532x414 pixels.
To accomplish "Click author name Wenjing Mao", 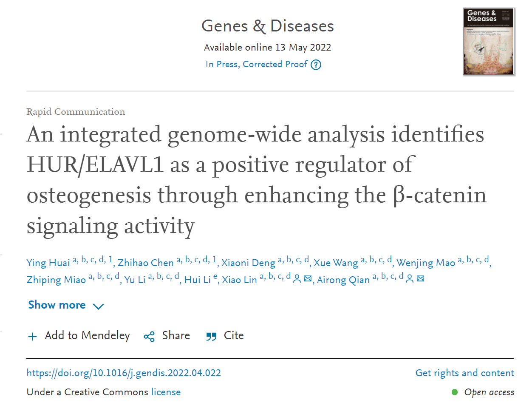I will tap(426, 263).
